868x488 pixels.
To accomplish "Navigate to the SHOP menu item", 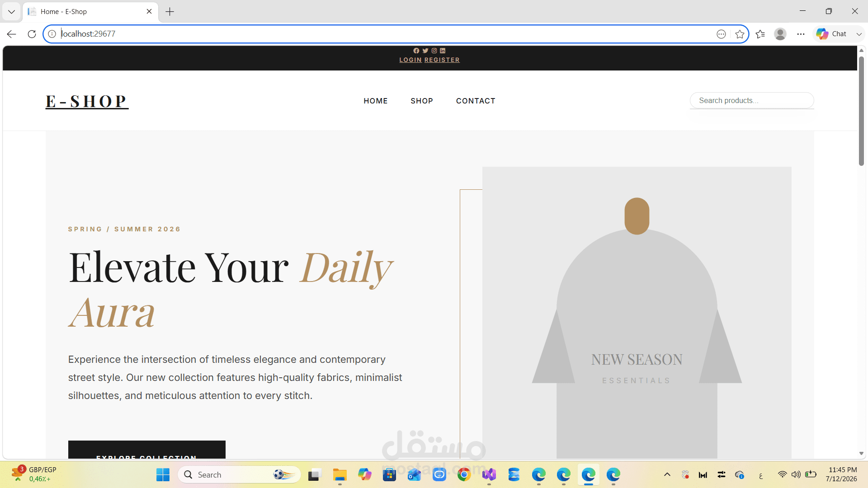I will [422, 101].
